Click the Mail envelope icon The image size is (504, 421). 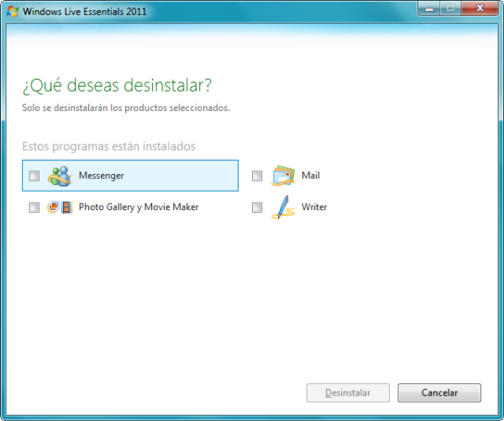[283, 176]
